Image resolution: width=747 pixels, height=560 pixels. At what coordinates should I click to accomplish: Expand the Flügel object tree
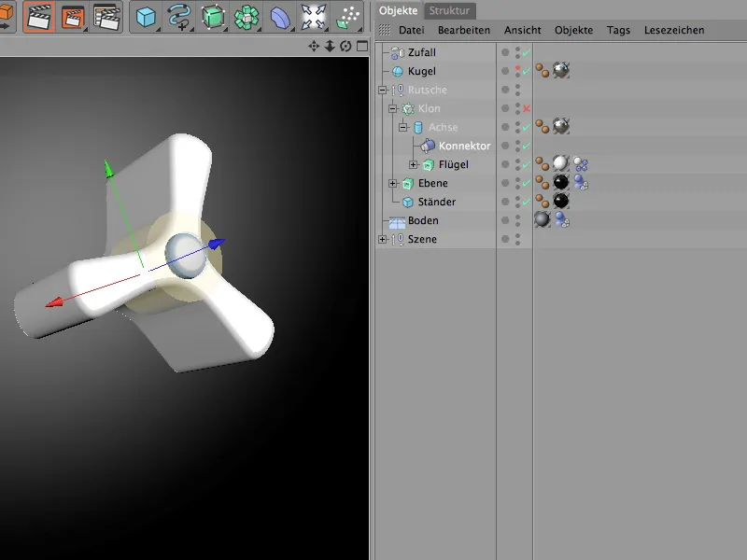[x=413, y=164]
